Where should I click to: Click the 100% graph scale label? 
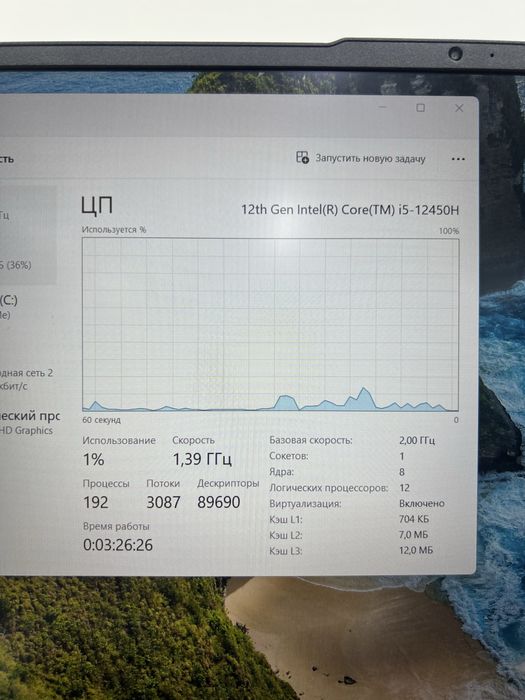[x=449, y=231]
